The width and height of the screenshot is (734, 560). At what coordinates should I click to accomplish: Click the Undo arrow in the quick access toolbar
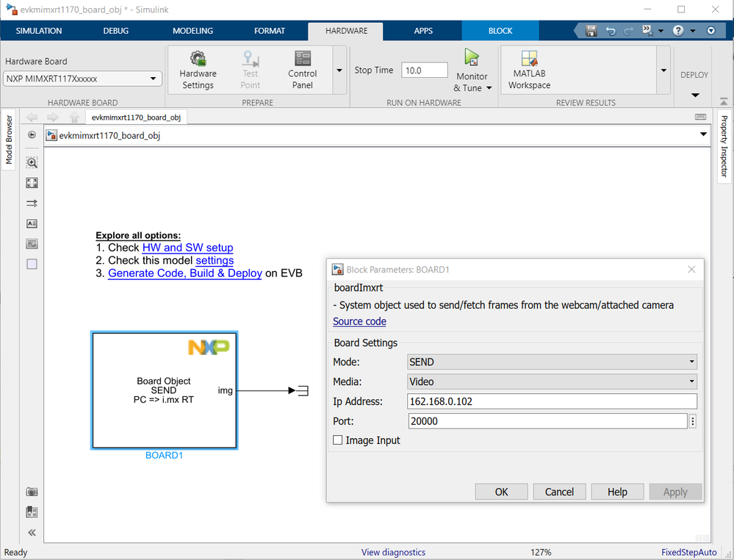[x=611, y=30]
